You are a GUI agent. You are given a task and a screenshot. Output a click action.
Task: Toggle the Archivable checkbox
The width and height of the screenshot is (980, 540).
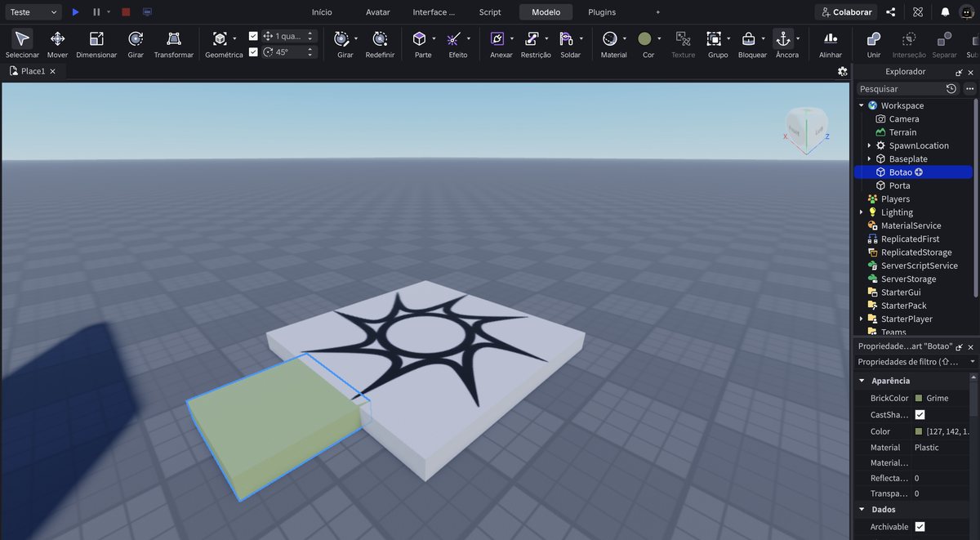[920, 527]
